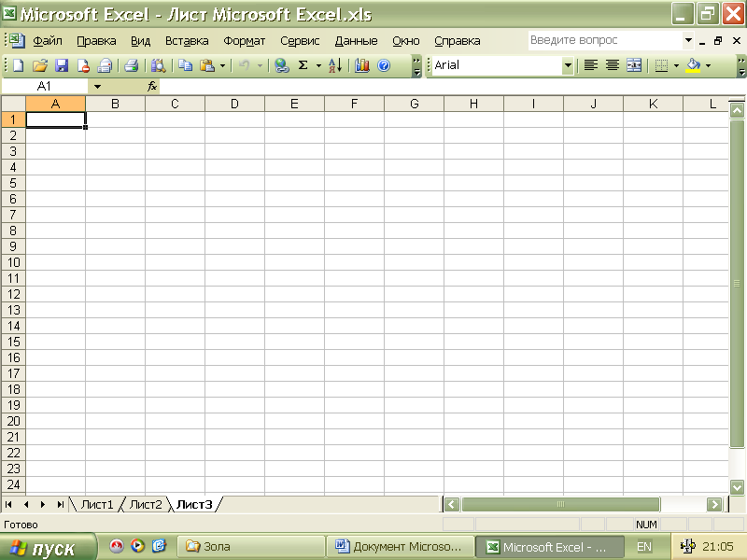Image resolution: width=747 pixels, height=560 pixels.
Task: Save the workbook using the floppy icon
Action: (x=62, y=65)
